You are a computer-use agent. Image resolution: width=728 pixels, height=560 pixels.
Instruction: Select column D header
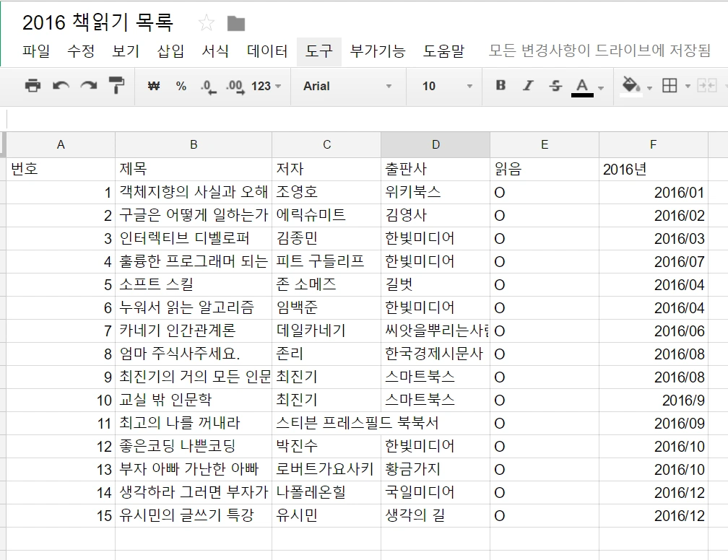435,144
